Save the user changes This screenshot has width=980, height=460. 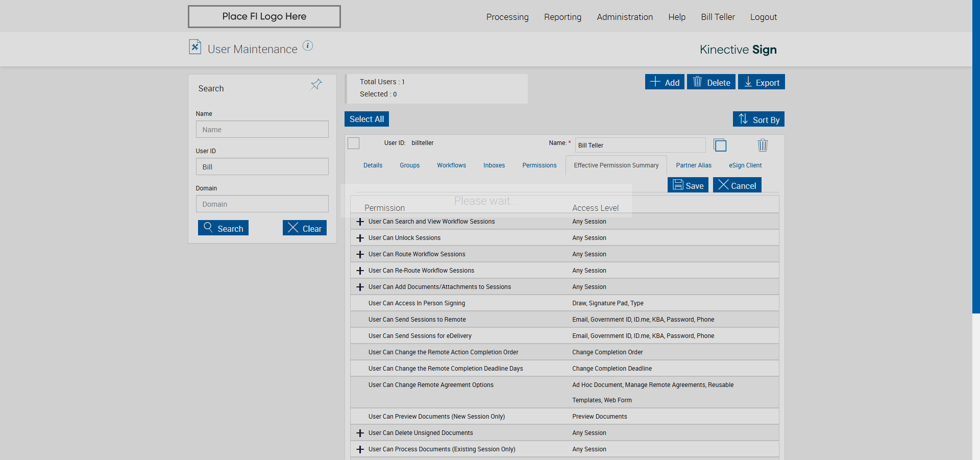coord(688,185)
